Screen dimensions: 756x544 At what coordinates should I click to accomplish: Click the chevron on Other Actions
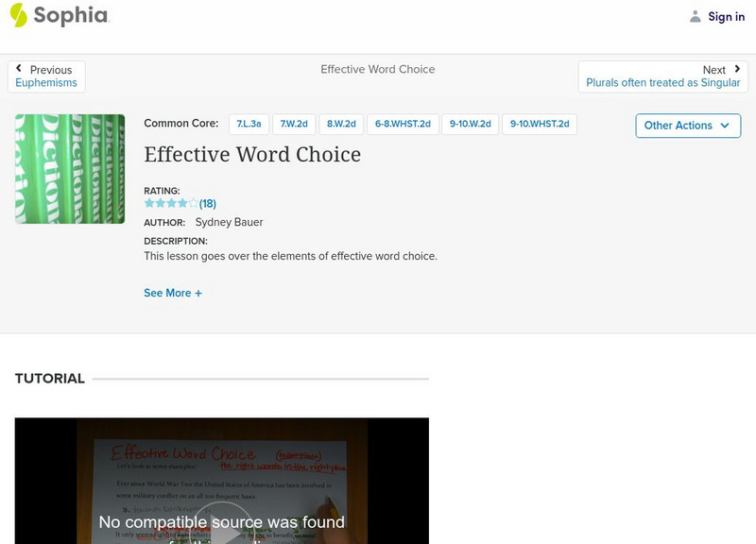(725, 125)
